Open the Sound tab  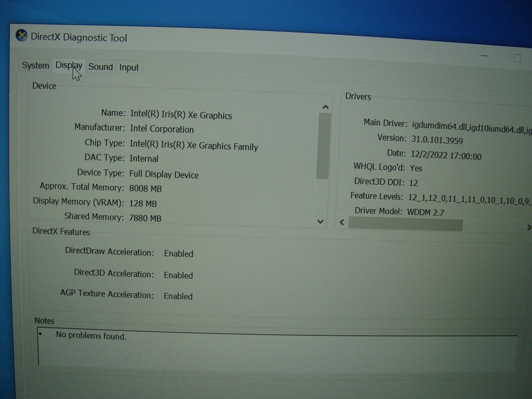pyautogui.click(x=101, y=67)
